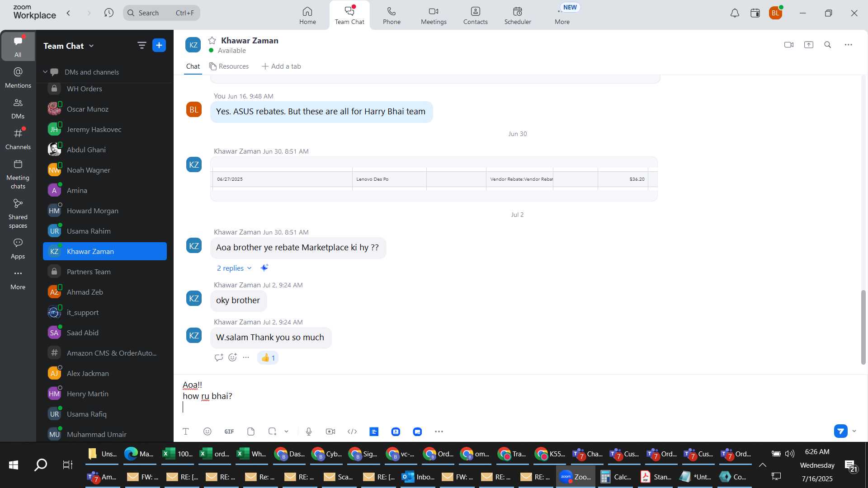
Task: Open Channels in the sidebar
Action: click(x=18, y=139)
